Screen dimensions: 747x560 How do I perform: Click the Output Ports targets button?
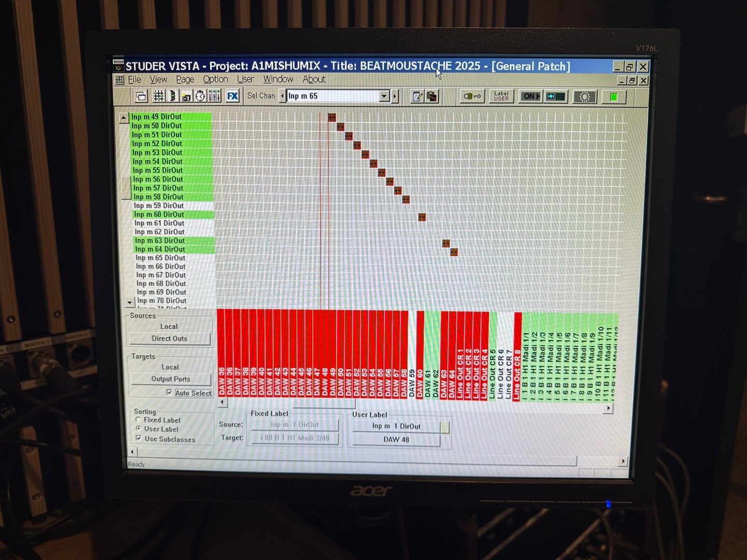[x=171, y=379]
